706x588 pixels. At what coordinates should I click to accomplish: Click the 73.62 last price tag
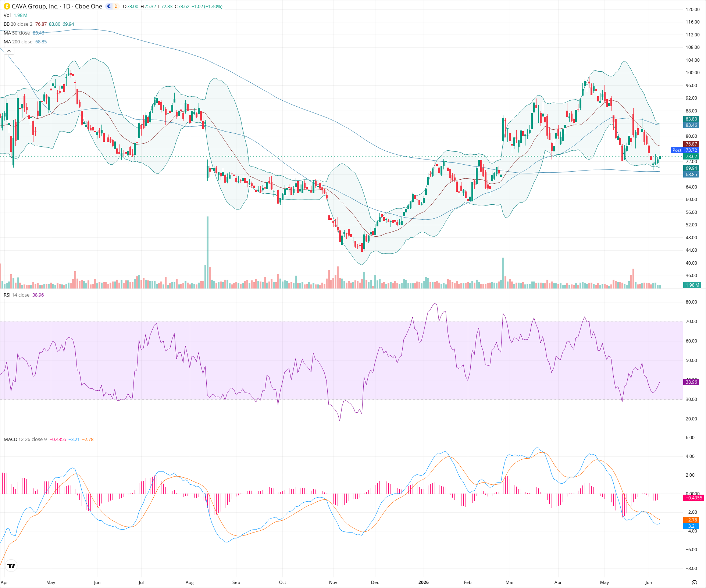pos(691,157)
